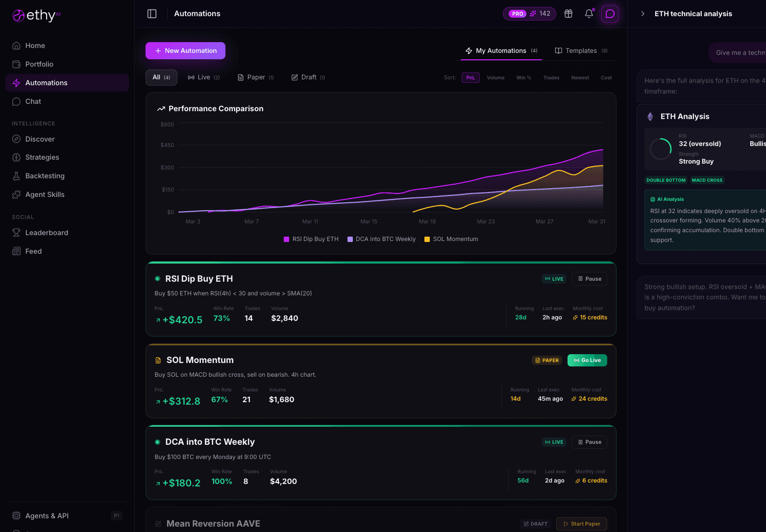Click DRAFT badge on Mean Reversion AAVE

(x=536, y=524)
